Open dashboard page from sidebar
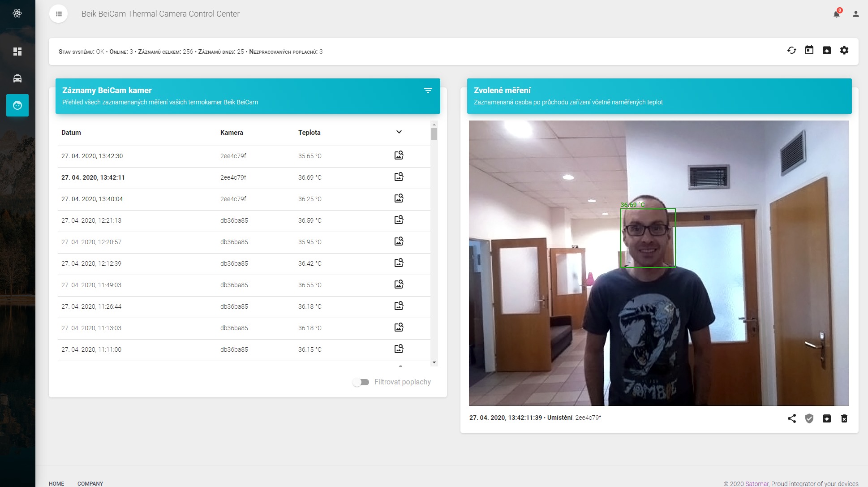The width and height of the screenshot is (868, 487). click(x=17, y=52)
